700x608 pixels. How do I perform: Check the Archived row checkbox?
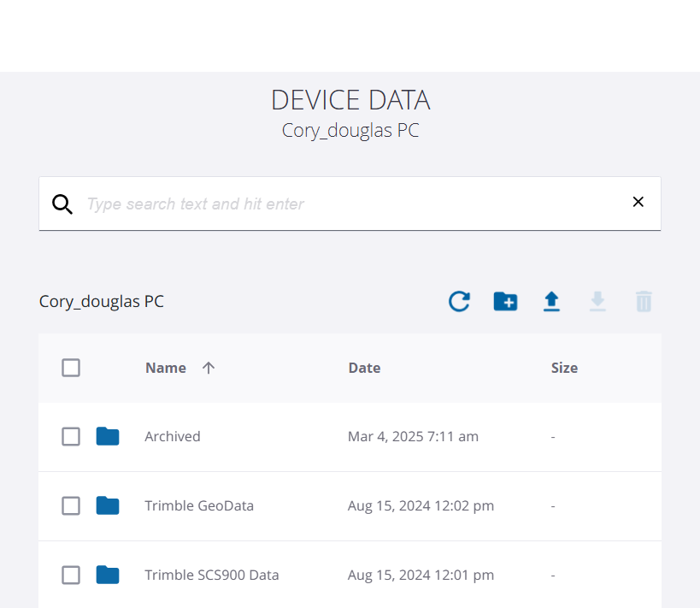pyautogui.click(x=71, y=436)
